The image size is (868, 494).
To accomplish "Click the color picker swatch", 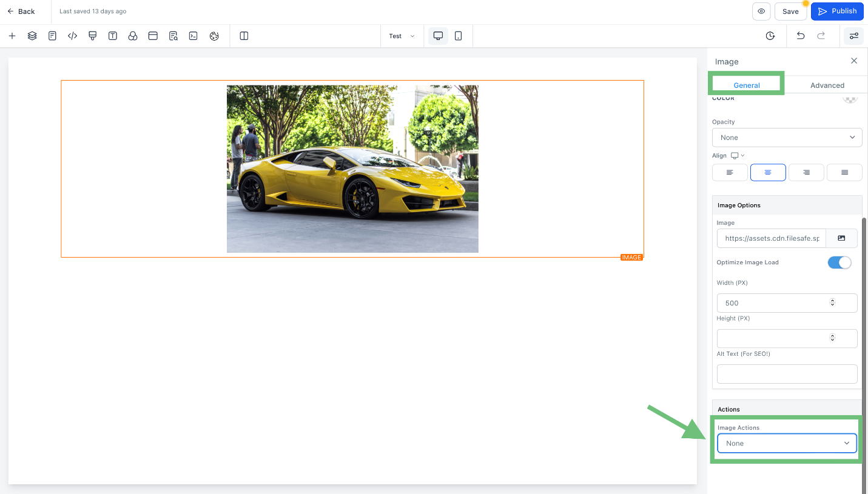I will tap(850, 98).
